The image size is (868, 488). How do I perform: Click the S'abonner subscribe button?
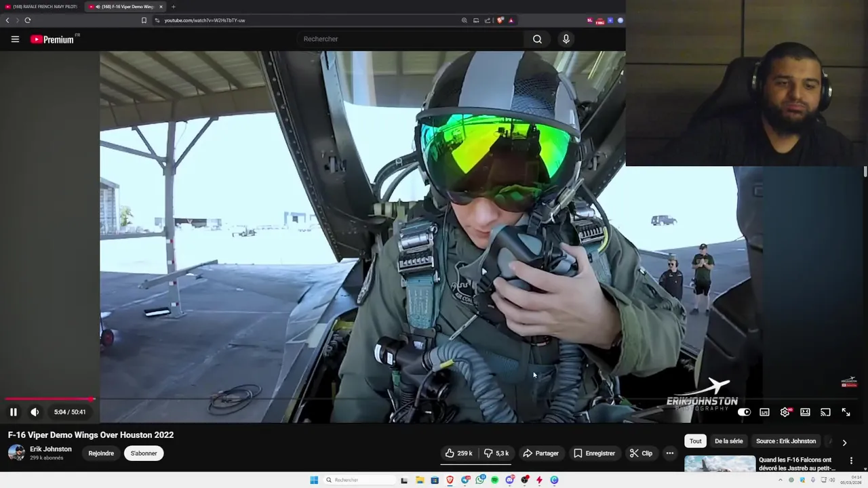click(x=144, y=453)
